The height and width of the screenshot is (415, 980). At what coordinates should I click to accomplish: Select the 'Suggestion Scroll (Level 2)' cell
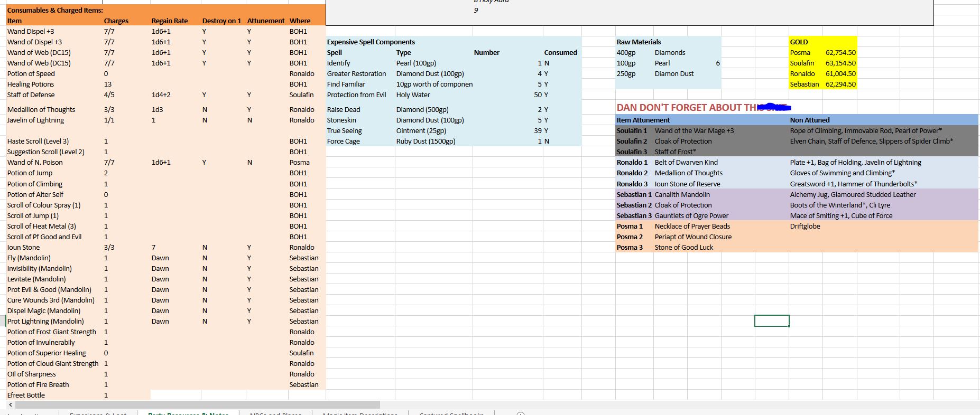point(46,152)
